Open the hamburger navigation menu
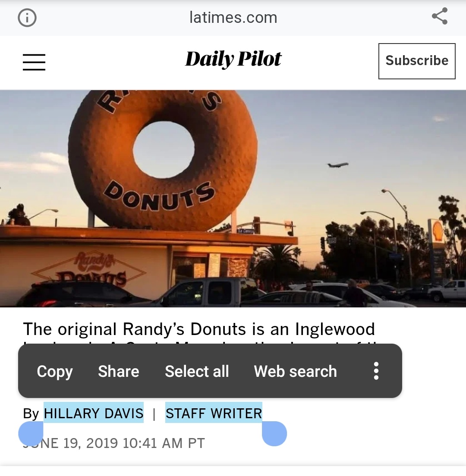This screenshot has width=466, height=476. [34, 62]
